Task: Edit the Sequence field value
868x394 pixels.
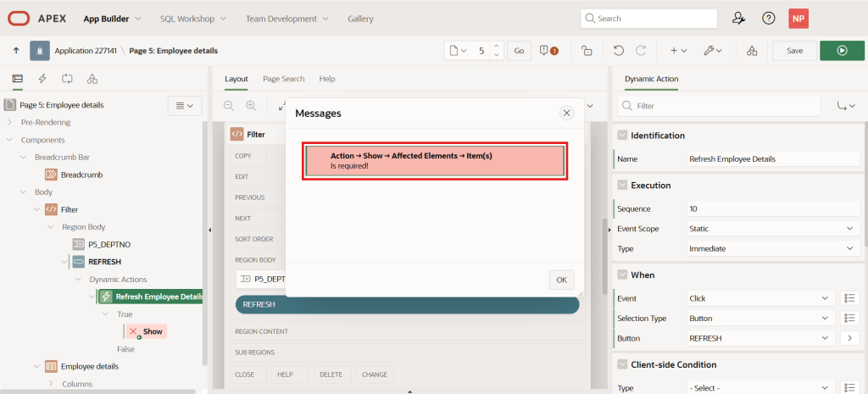Action: 772,208
